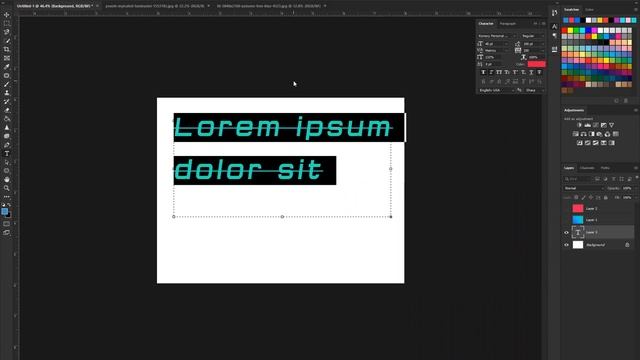Toggle Superscript in Character panel
Screen dimensions: 640x360
515,72
